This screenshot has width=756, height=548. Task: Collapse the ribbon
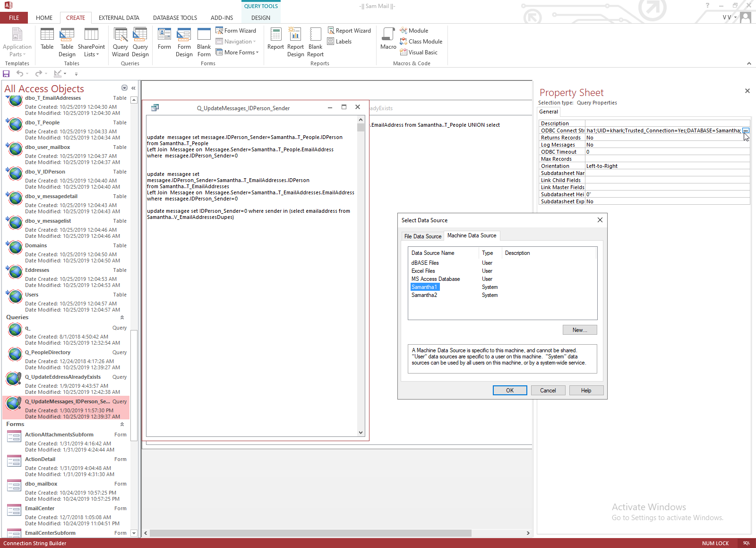[x=749, y=63]
